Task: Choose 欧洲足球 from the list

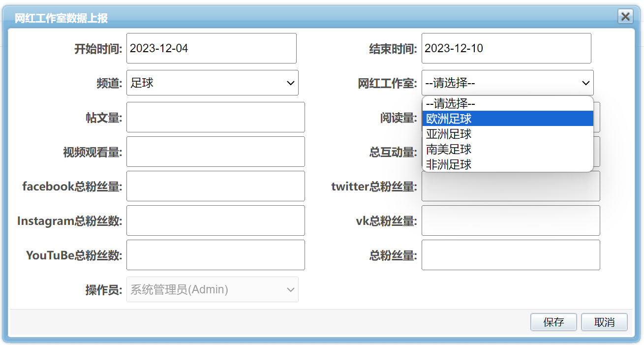Action: click(507, 119)
